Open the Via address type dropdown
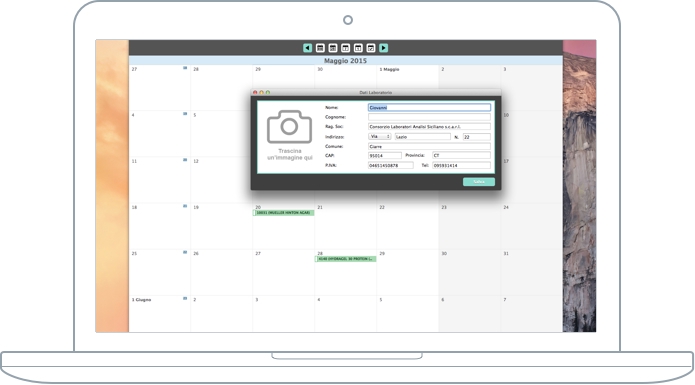Viewport: 695px width, 385px height. [x=380, y=136]
